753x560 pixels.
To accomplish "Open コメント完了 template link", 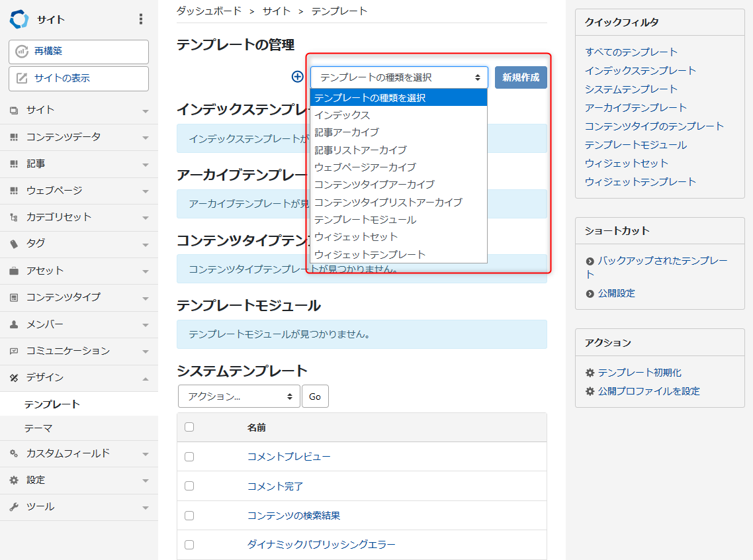I will click(x=275, y=487).
